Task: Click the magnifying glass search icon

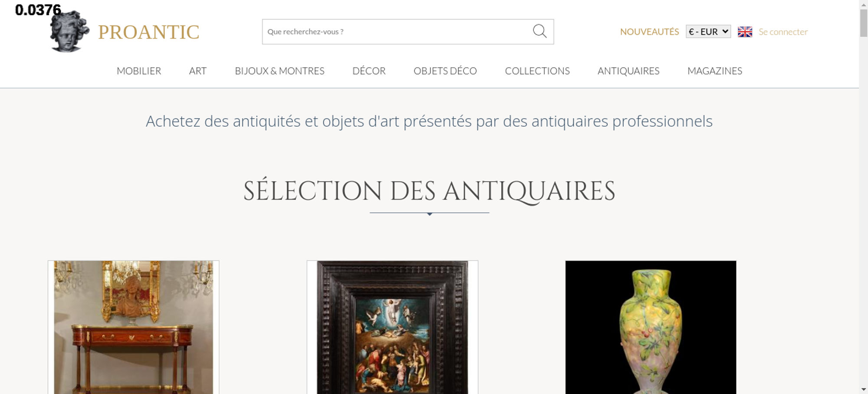Action: 539,31
